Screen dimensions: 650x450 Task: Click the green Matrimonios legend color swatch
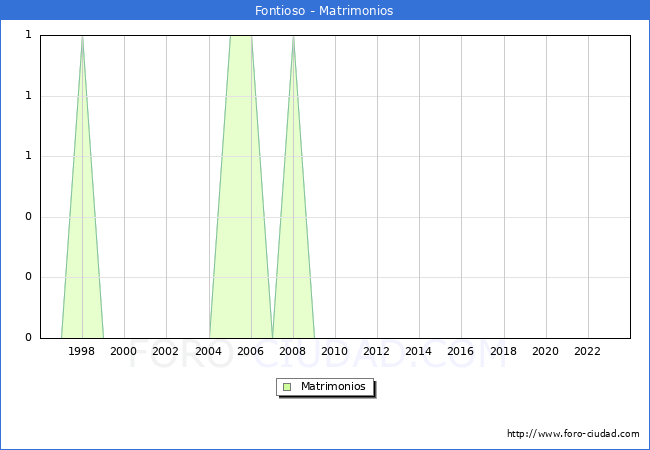pos(287,387)
